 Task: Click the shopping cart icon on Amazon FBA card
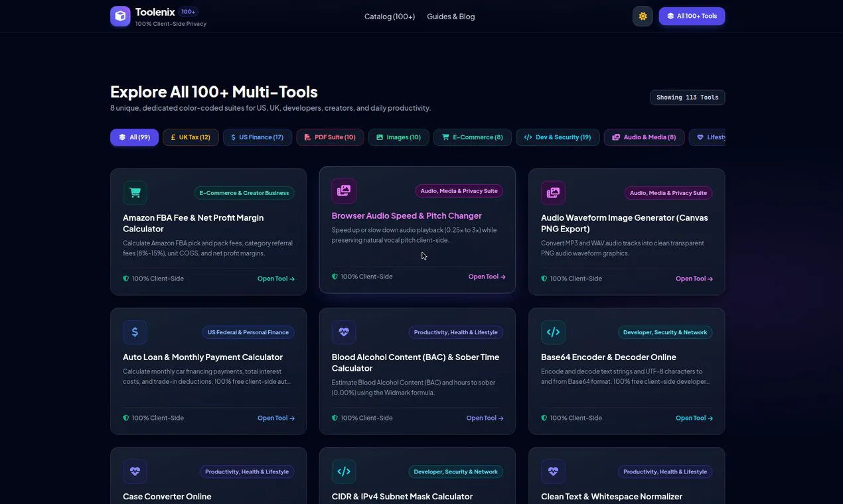click(135, 193)
